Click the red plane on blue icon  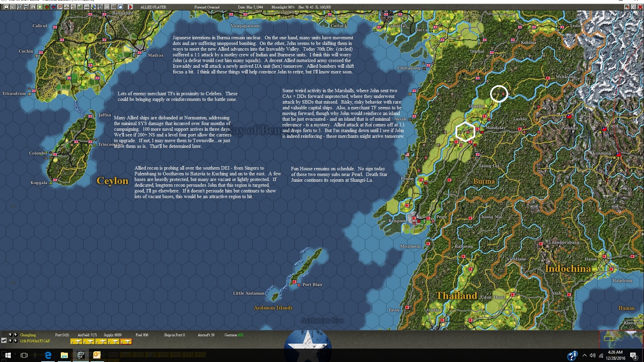click(53, 7)
